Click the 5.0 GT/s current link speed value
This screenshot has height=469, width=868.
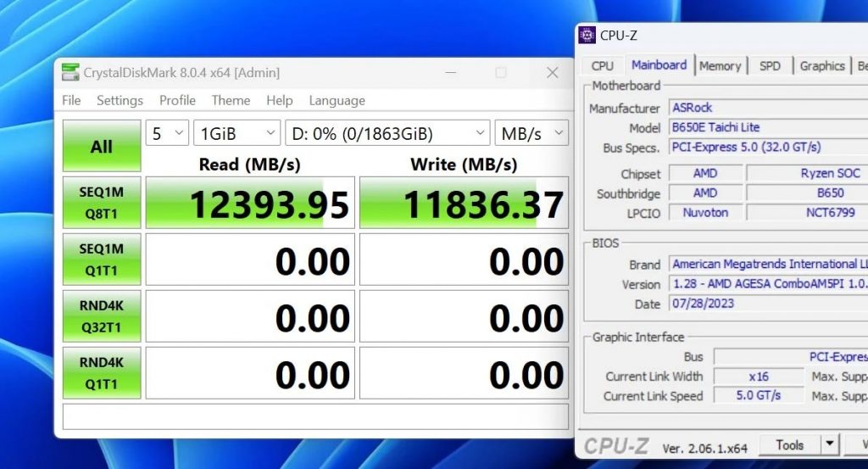pyautogui.click(x=759, y=395)
